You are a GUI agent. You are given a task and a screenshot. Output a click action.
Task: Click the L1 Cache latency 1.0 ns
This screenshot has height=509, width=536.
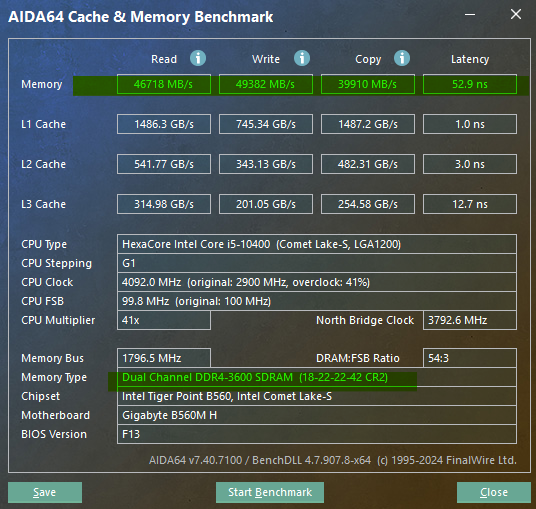470,124
